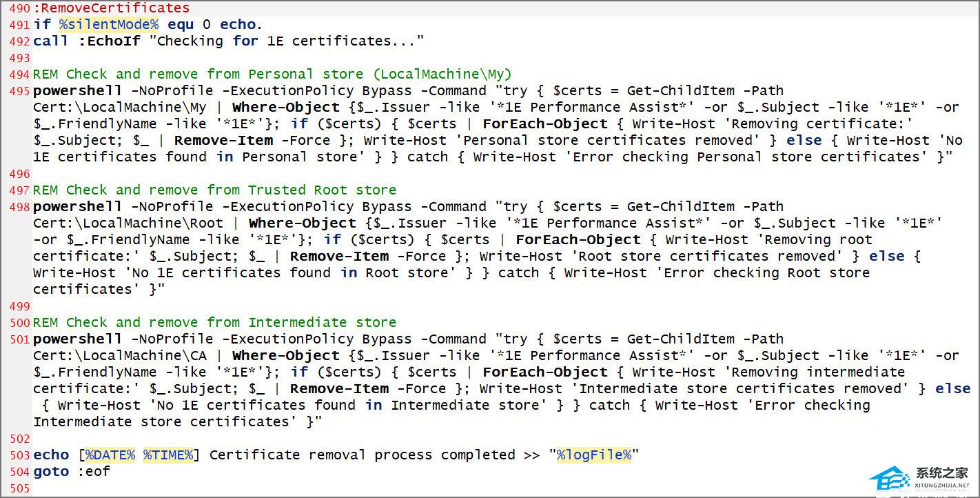Click the 系统之家 watermark text
The image size is (980, 498).
(941, 473)
